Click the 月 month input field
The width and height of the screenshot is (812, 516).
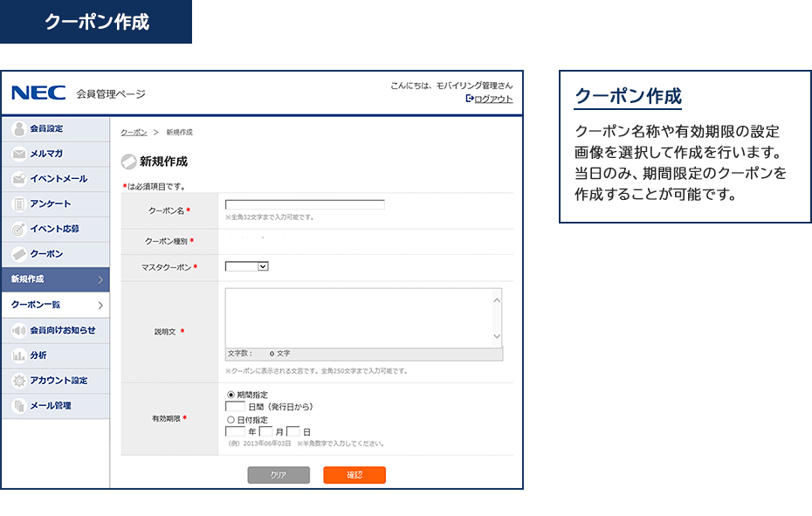[265, 431]
